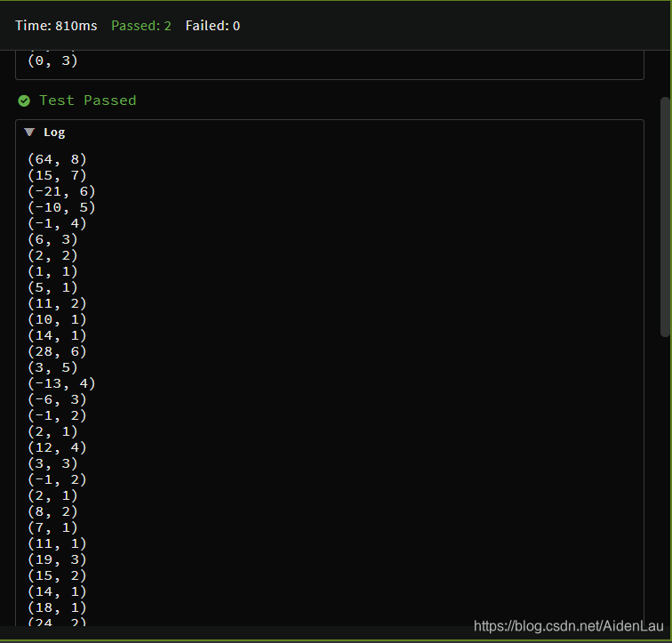Click the Test Passed label
Screen dimensions: 672x643
click(x=88, y=100)
